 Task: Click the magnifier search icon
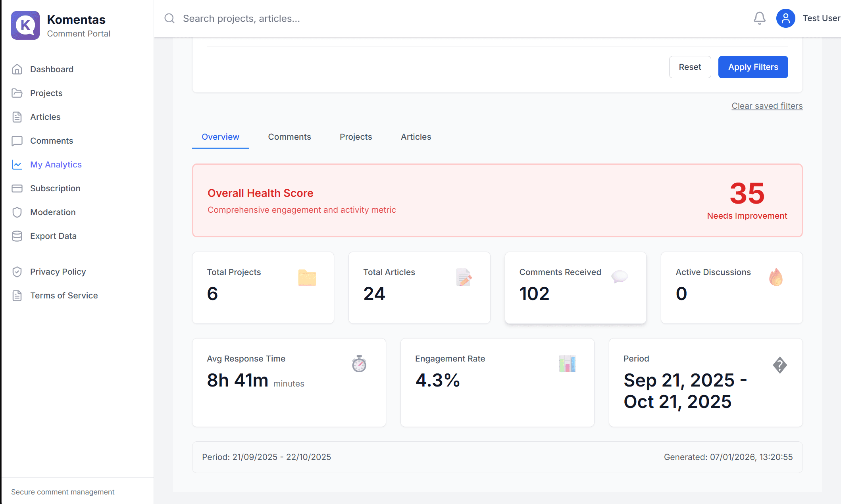(169, 18)
